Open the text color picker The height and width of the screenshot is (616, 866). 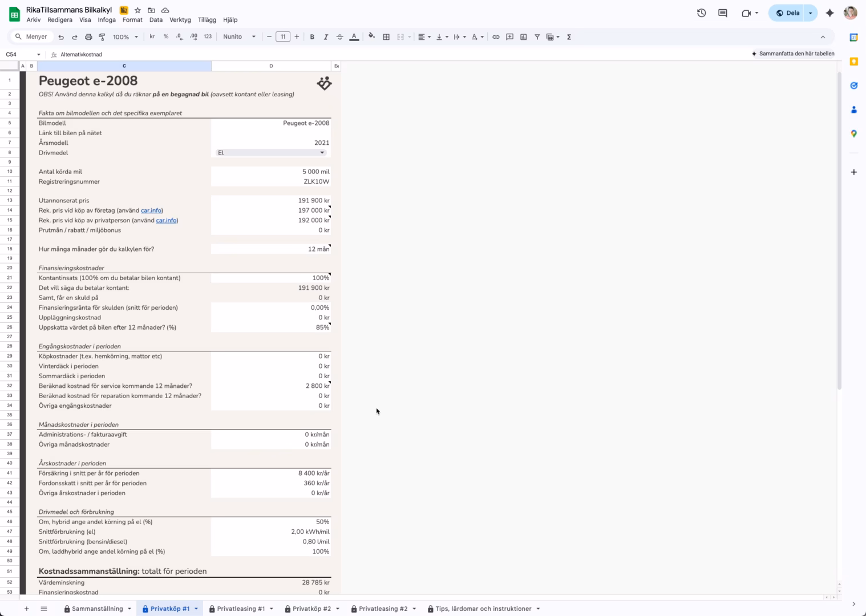click(x=354, y=37)
